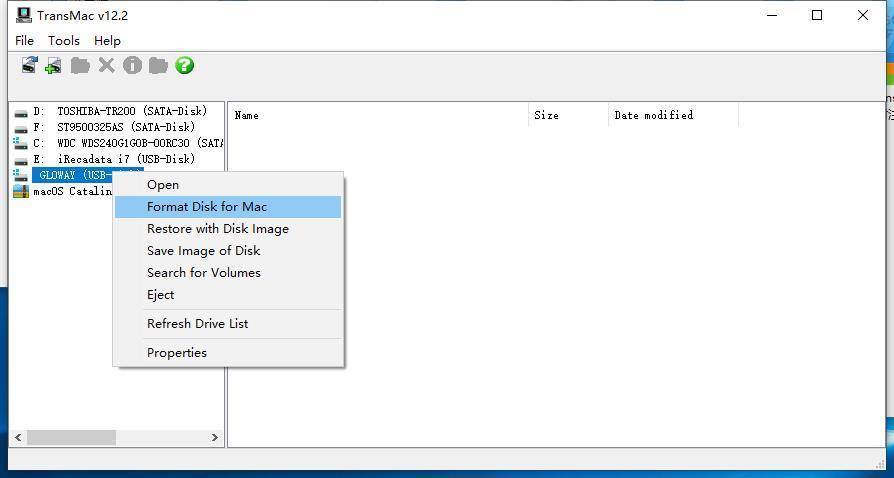The height and width of the screenshot is (478, 894).
Task: Choose Format Disk for Mac
Action: pos(228,206)
